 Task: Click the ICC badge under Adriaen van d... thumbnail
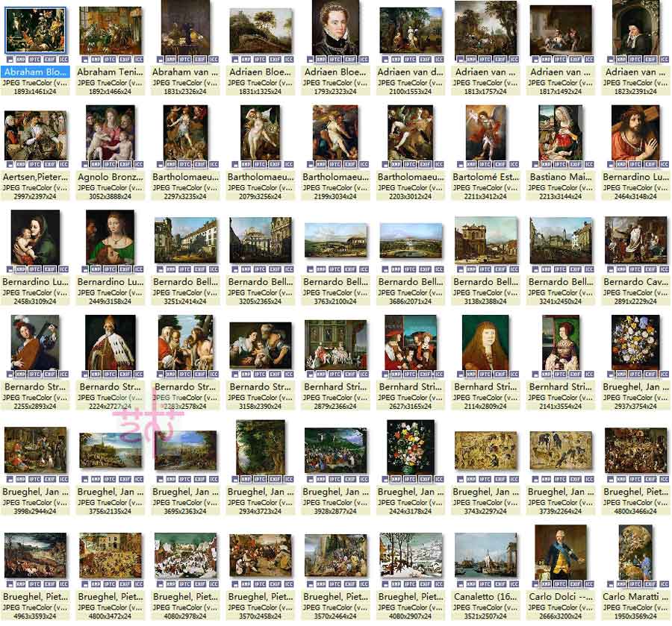pyautogui.click(x=439, y=60)
